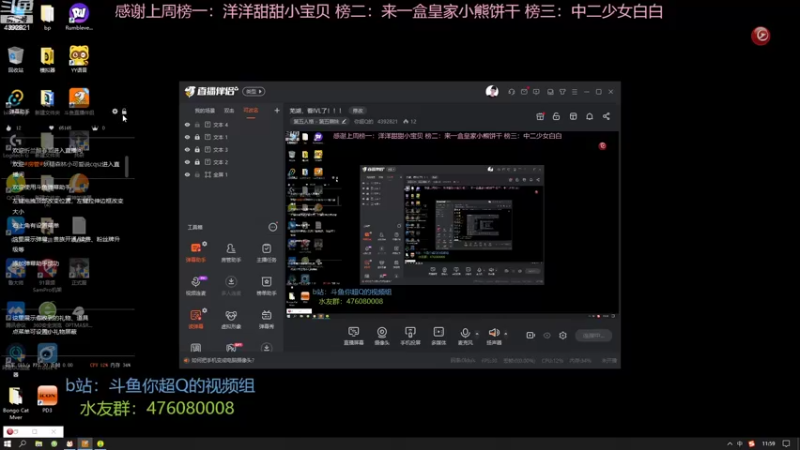
Task: Select the 全屏 1 layer row
Action: (x=232, y=174)
